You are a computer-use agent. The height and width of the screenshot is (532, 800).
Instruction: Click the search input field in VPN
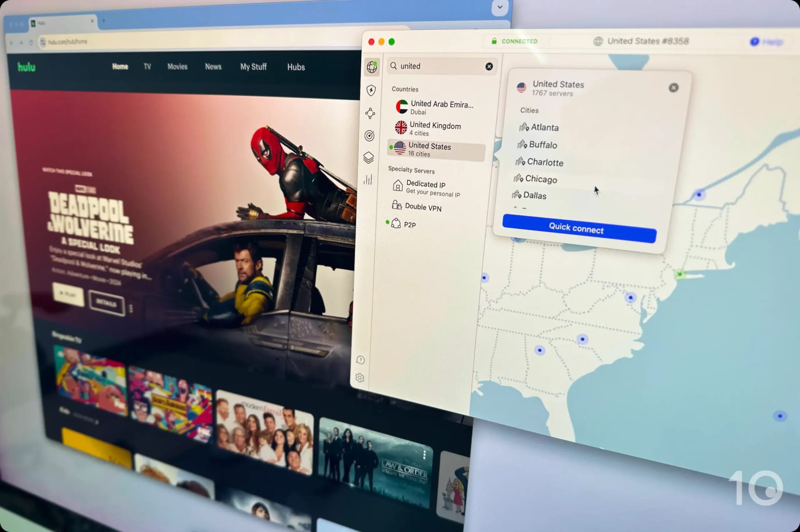click(x=442, y=66)
